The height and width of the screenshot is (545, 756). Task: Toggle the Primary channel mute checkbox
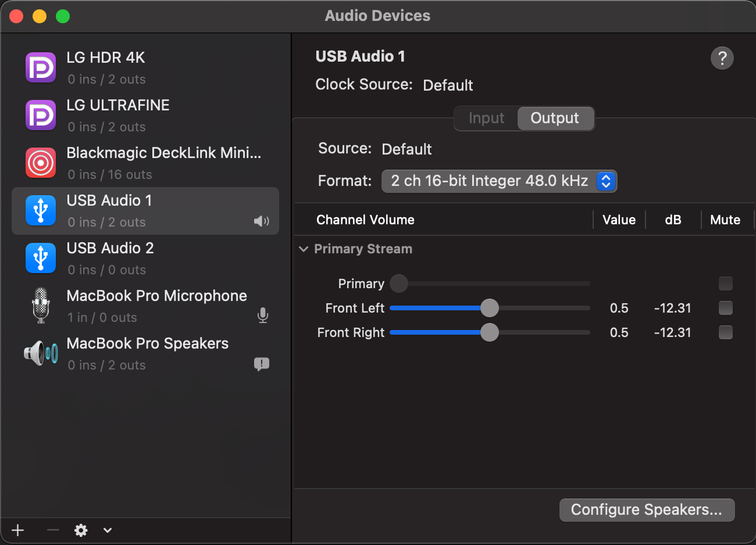click(x=725, y=284)
